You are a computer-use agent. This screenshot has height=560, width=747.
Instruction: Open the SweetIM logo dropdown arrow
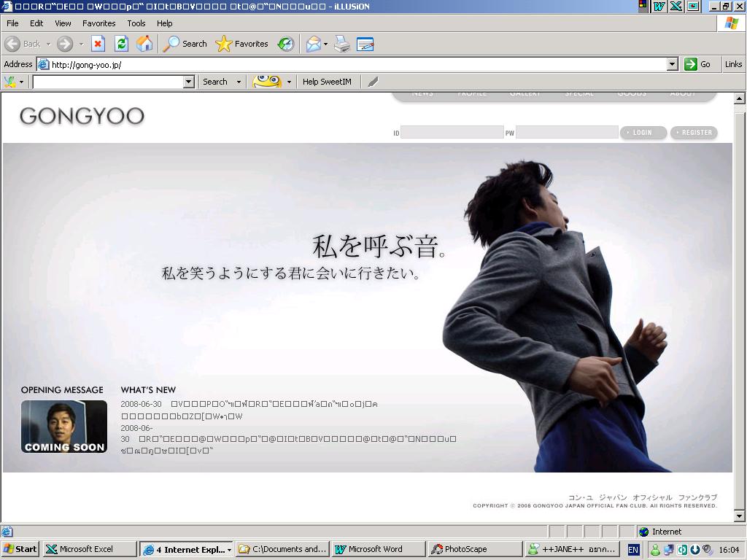click(21, 82)
